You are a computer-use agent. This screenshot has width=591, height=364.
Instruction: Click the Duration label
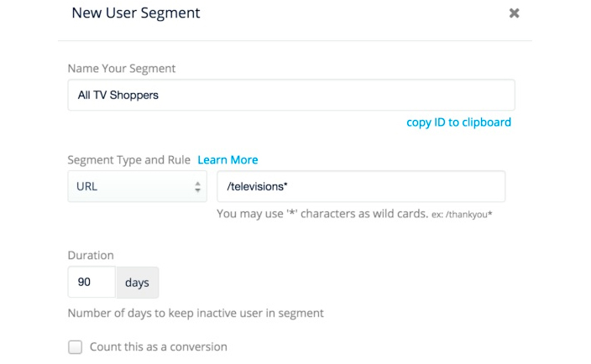[91, 255]
